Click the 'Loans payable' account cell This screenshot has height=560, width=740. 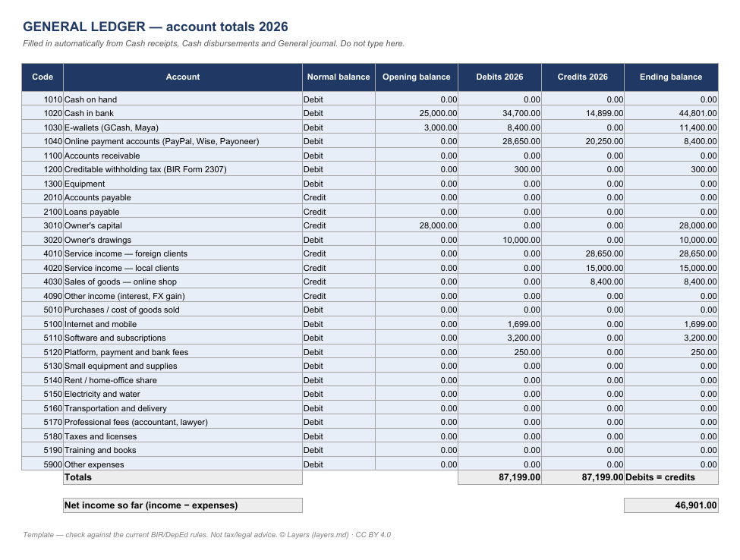(x=183, y=212)
